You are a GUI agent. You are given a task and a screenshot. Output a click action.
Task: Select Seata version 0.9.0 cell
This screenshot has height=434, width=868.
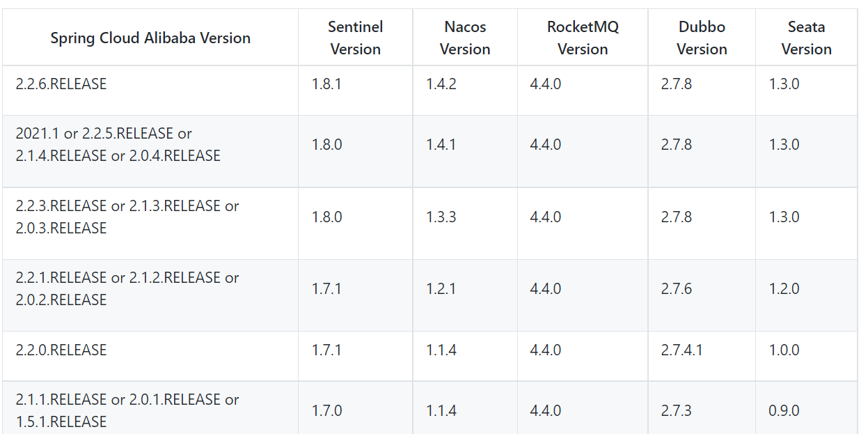point(784,410)
